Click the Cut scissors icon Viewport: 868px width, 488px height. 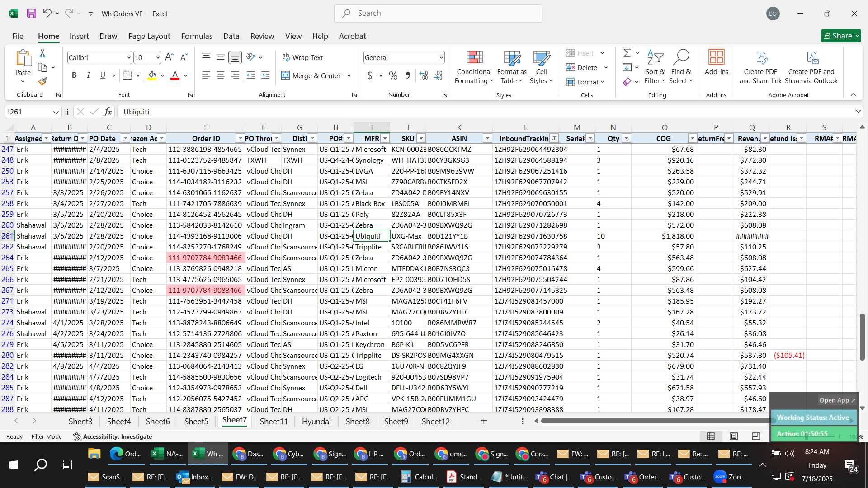[x=42, y=53]
